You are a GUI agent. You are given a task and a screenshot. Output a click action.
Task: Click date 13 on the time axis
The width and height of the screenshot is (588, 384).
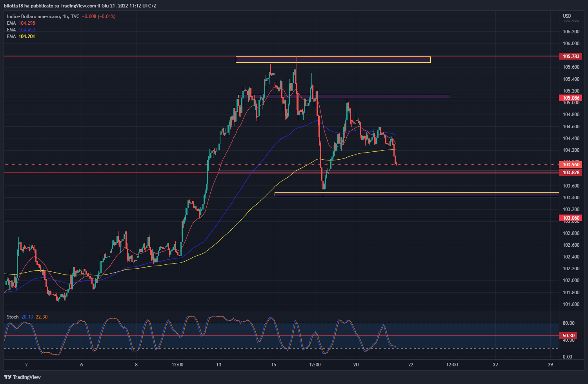218,365
